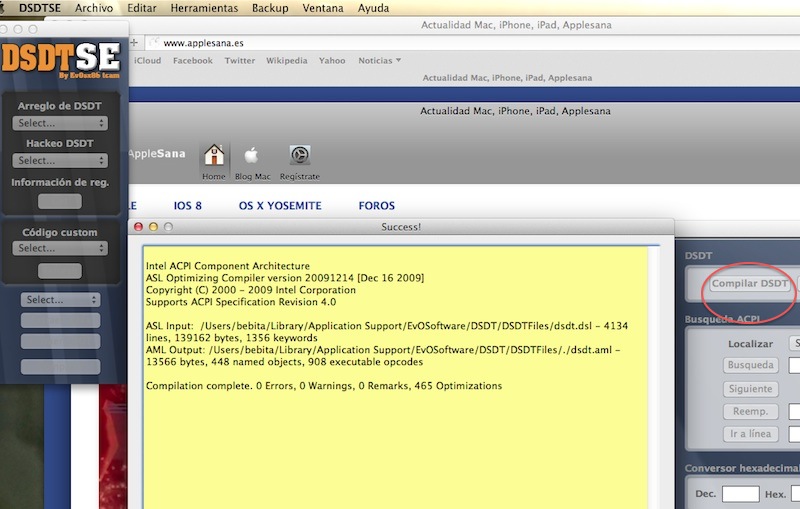Open the DSDTSE application menu
This screenshot has height=509, width=800.
pos(39,8)
